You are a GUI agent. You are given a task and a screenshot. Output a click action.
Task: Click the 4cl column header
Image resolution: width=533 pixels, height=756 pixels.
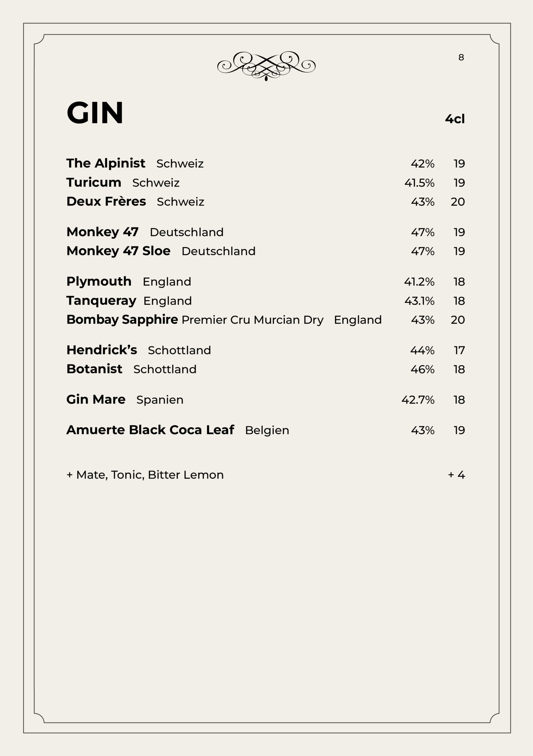455,119
